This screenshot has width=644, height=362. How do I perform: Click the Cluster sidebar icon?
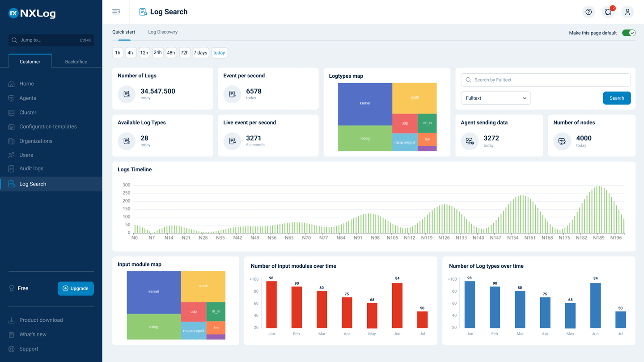click(x=12, y=113)
